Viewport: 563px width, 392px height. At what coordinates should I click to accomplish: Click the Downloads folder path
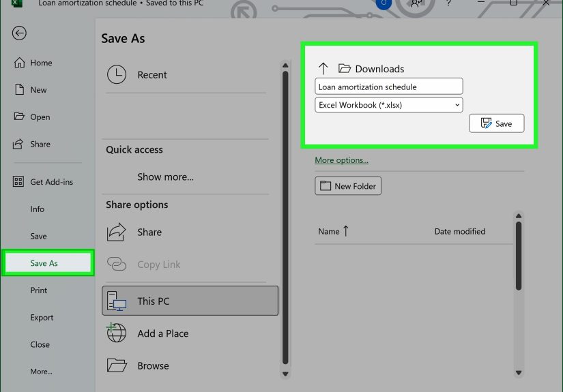click(379, 69)
